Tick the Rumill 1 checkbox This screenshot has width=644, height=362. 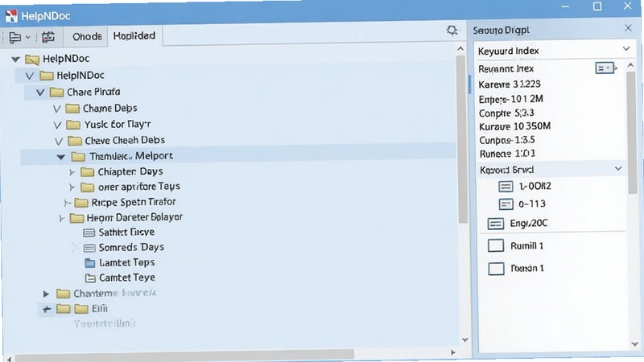click(496, 246)
